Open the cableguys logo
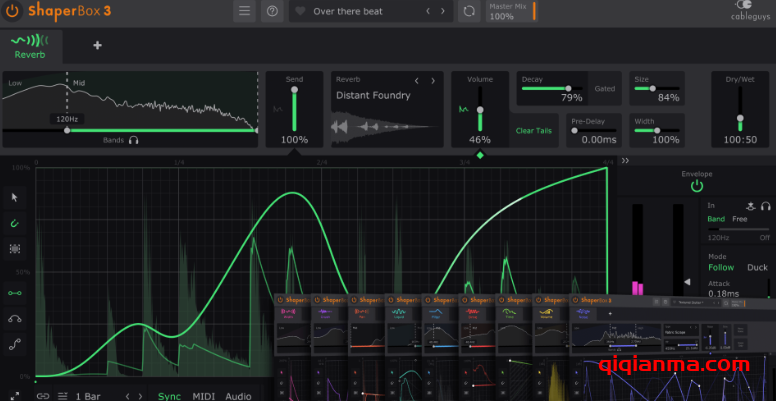Viewport: 776px width, 401px height. [x=750, y=11]
